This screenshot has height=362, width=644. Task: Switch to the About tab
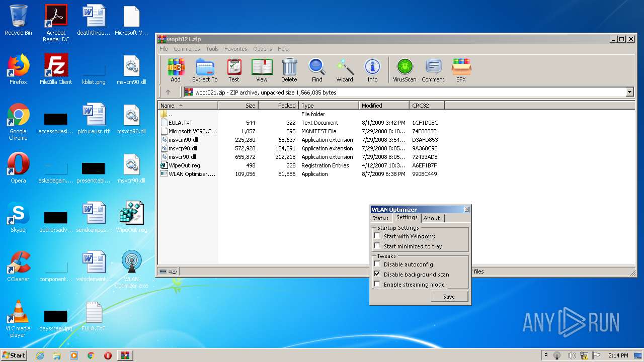[432, 218]
